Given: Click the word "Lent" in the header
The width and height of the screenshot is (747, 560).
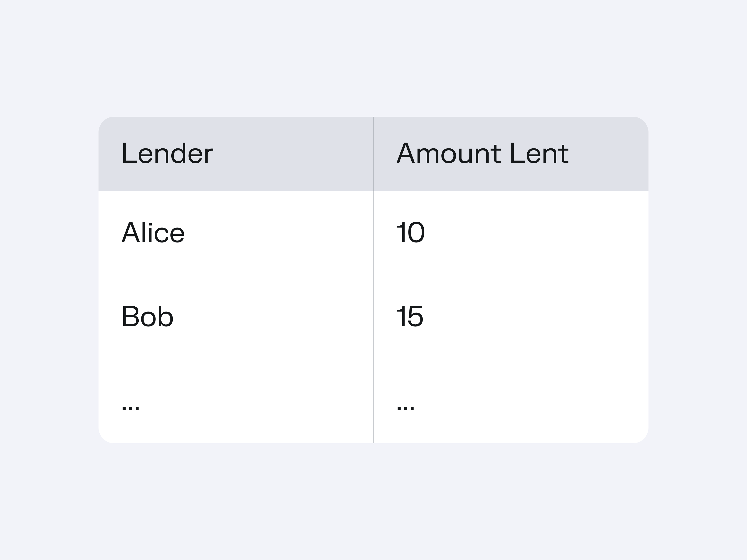Looking at the screenshot, I should click(539, 154).
